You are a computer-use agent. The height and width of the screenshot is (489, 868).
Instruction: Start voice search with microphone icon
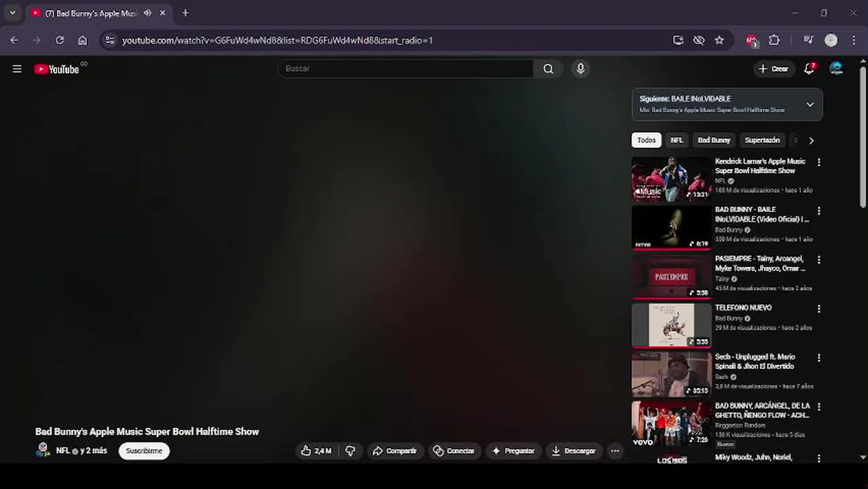click(580, 69)
